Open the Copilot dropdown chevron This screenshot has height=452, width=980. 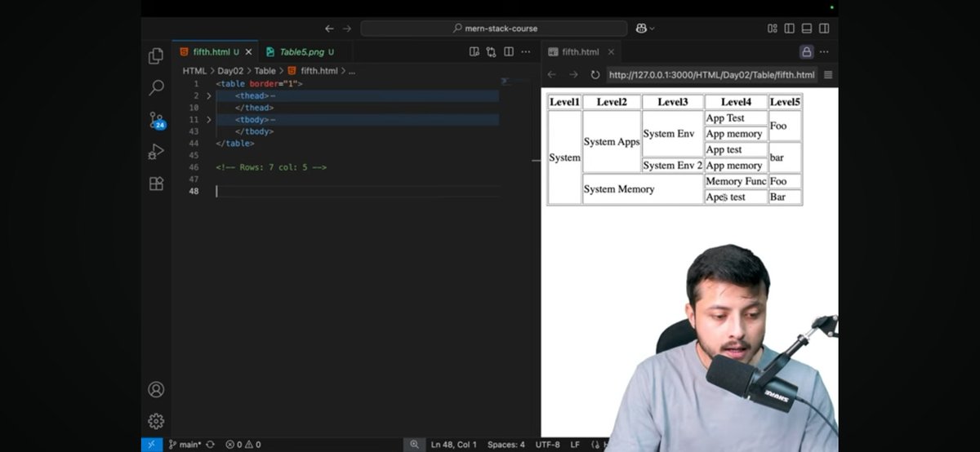pos(652,29)
